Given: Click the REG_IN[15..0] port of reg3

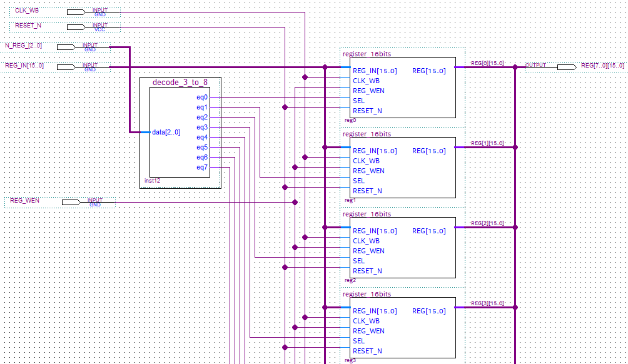Looking at the screenshot, I should [375, 311].
